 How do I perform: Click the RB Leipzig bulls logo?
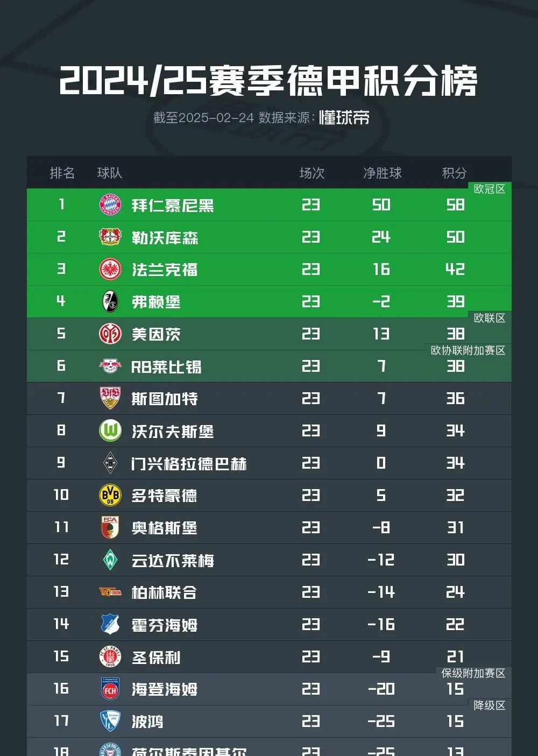tap(110, 366)
